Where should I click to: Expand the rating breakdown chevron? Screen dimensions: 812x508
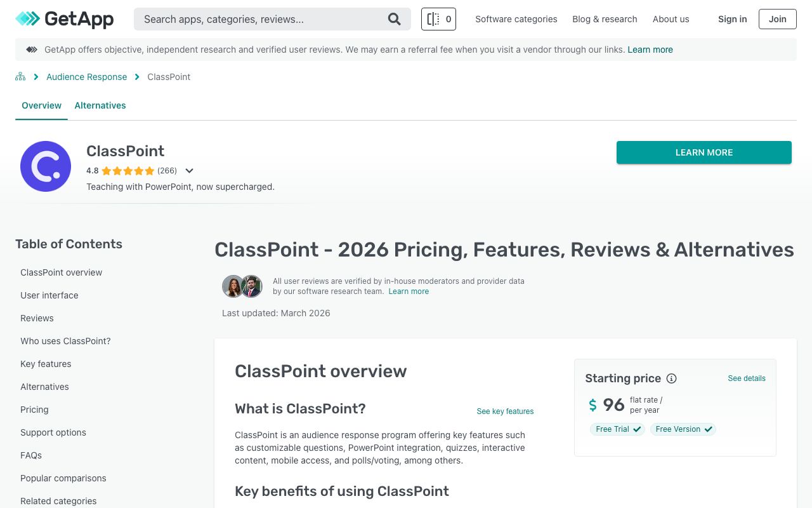point(189,171)
